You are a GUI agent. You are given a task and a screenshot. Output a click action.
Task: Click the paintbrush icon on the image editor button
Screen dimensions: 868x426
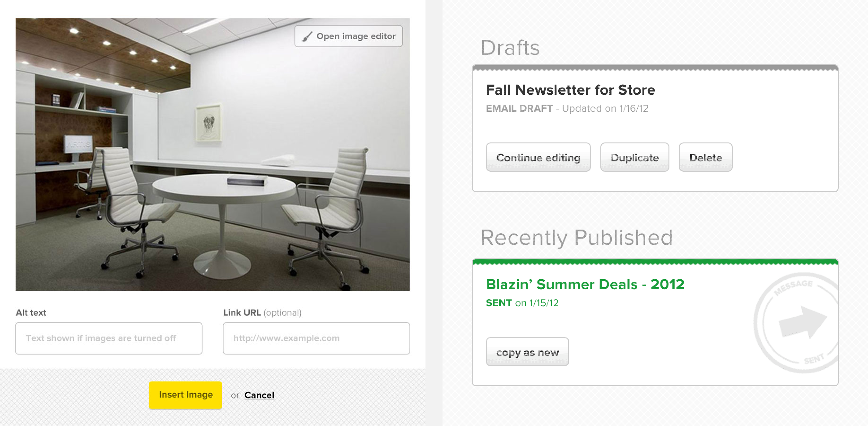(x=307, y=36)
